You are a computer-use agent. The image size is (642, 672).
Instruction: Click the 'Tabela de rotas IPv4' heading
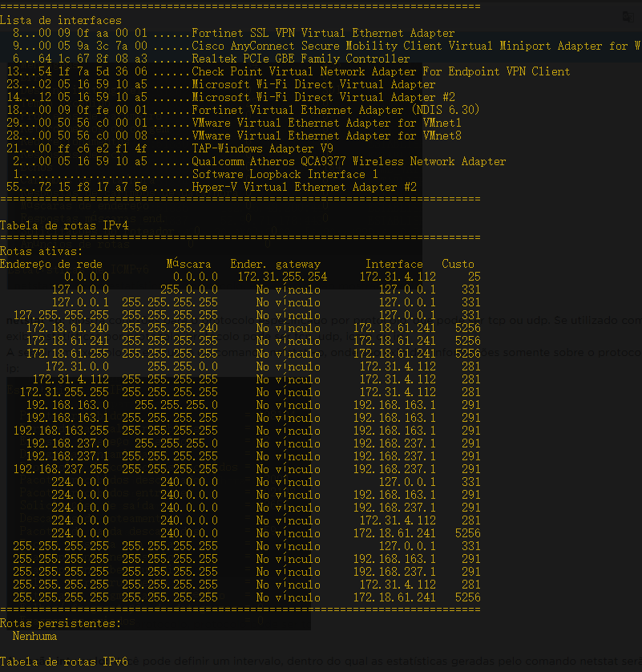click(x=64, y=225)
